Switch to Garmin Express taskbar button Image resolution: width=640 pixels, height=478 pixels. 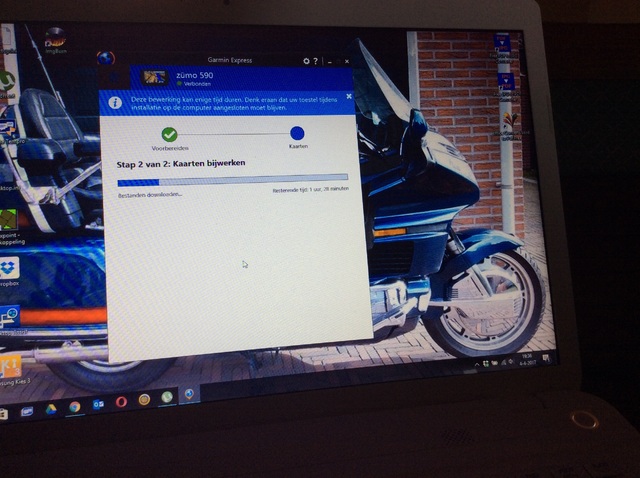pos(189,394)
